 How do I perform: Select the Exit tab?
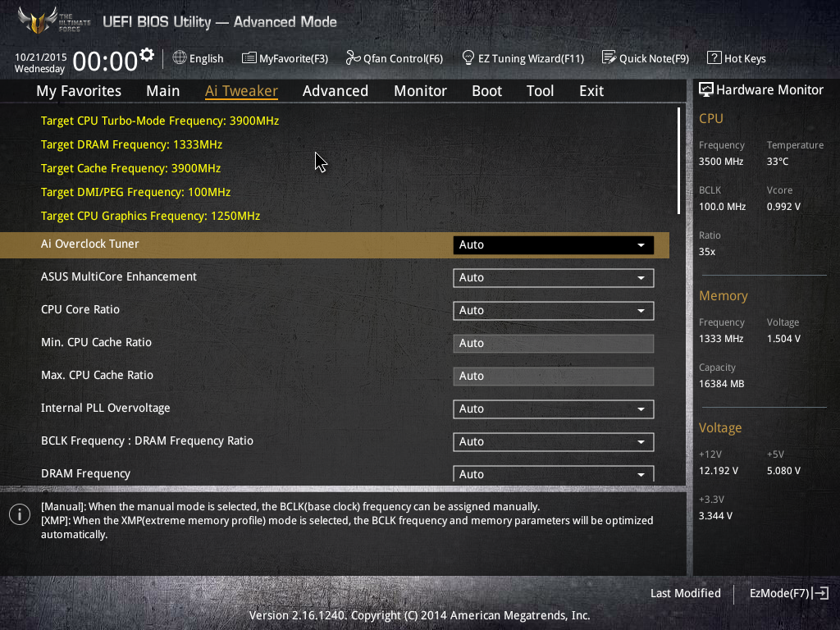(591, 91)
